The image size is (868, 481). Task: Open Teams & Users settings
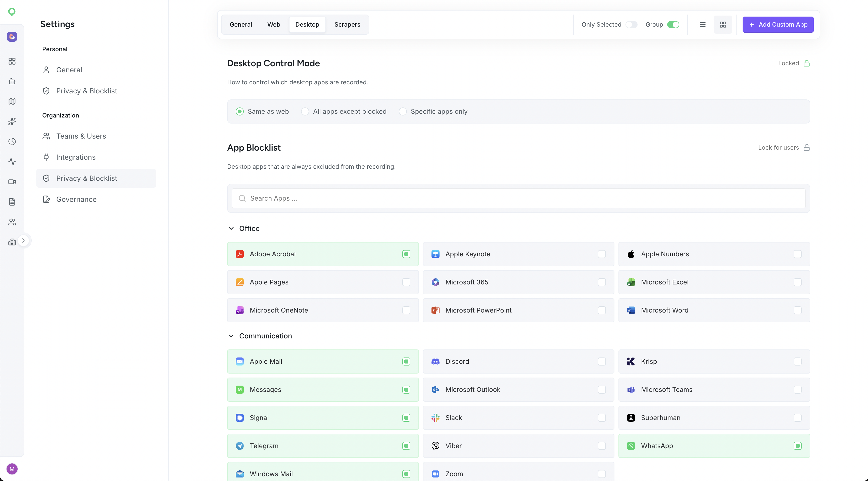click(96, 136)
